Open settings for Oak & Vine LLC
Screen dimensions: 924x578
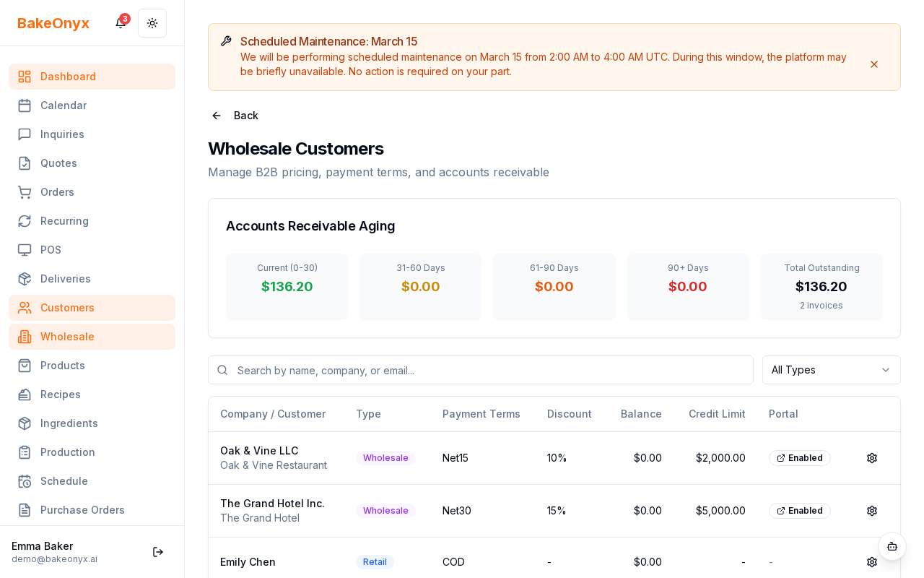(872, 458)
